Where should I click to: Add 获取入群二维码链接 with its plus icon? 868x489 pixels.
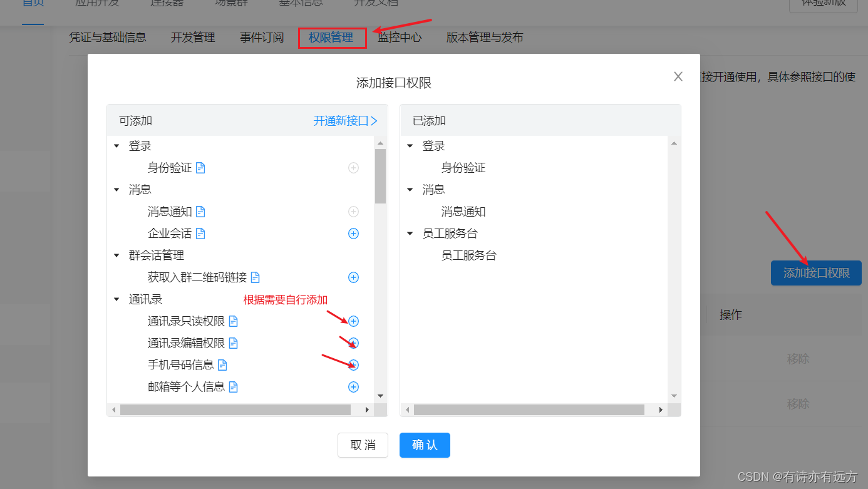tap(353, 277)
